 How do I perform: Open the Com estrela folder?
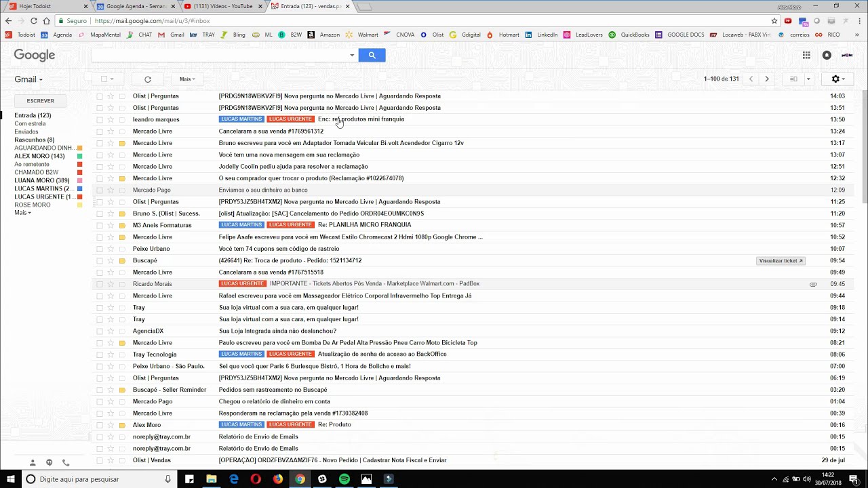pos(30,123)
